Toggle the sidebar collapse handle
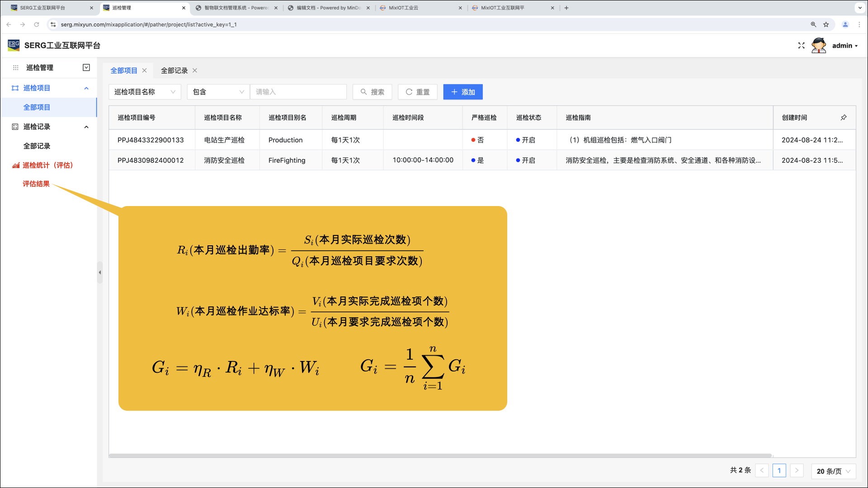 (100, 272)
